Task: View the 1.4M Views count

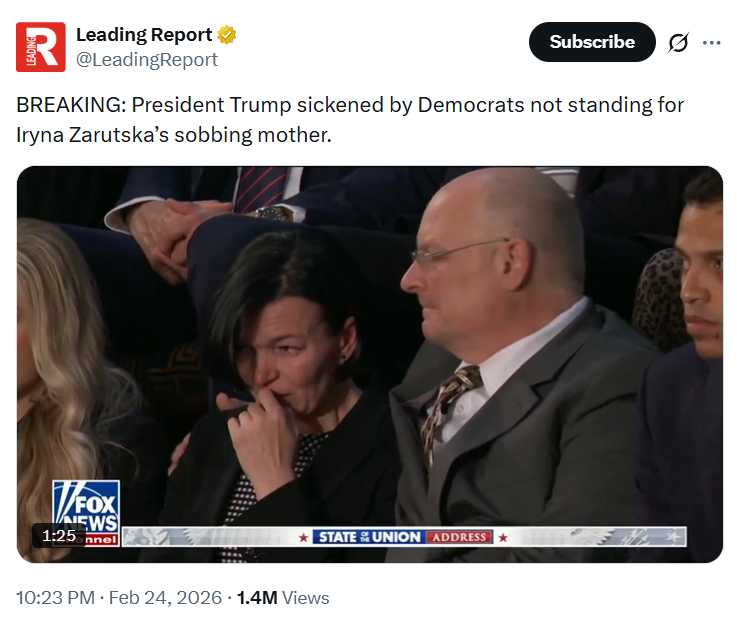Action: [x=283, y=598]
